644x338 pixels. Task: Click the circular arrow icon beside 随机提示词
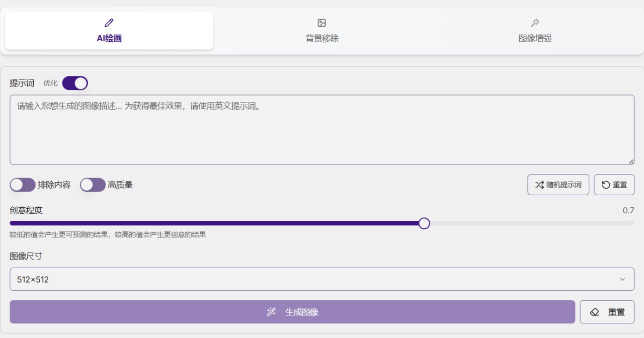(x=606, y=185)
